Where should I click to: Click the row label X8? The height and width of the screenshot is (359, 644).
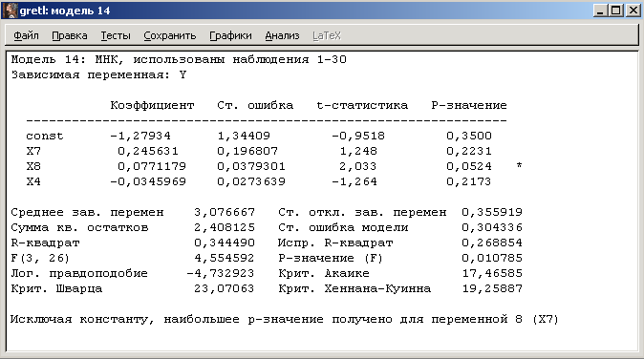pyautogui.click(x=33, y=166)
